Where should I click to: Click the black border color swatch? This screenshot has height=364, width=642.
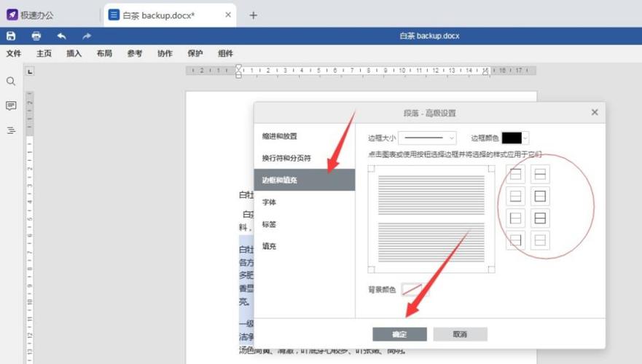[x=512, y=138]
